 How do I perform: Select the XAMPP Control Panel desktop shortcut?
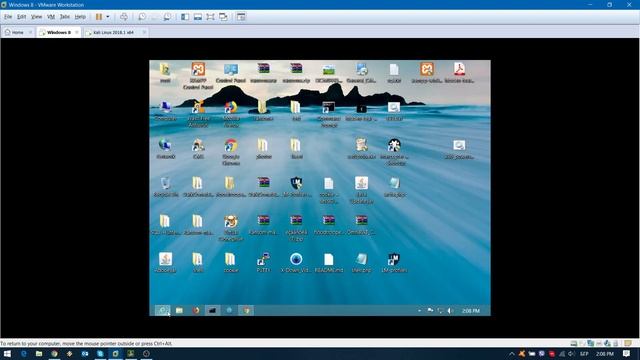[x=198, y=76]
